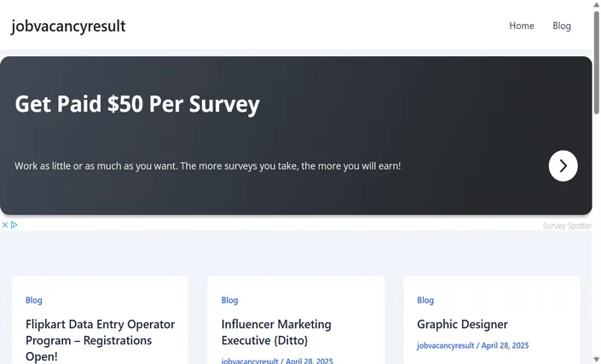Click the AdChoices triangle icon
Image resolution: width=601 pixels, height=364 pixels.
click(x=14, y=225)
